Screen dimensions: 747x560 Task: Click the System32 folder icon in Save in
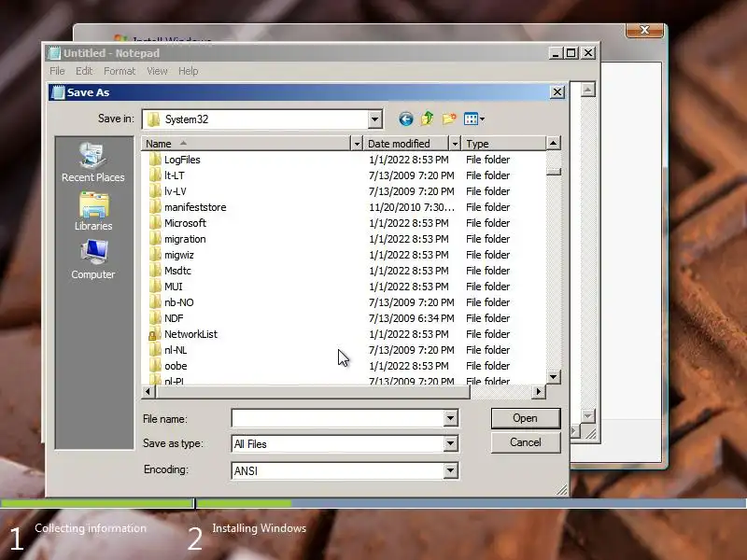click(153, 119)
